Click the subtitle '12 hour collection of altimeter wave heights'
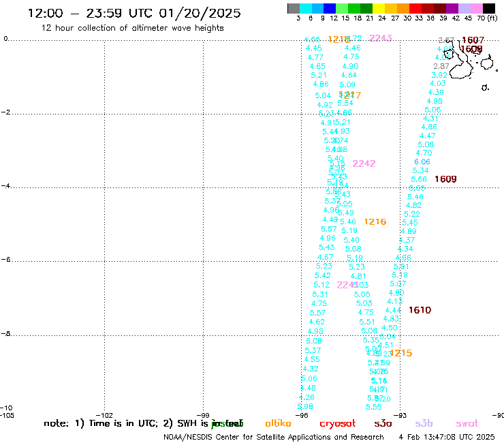 pos(132,28)
